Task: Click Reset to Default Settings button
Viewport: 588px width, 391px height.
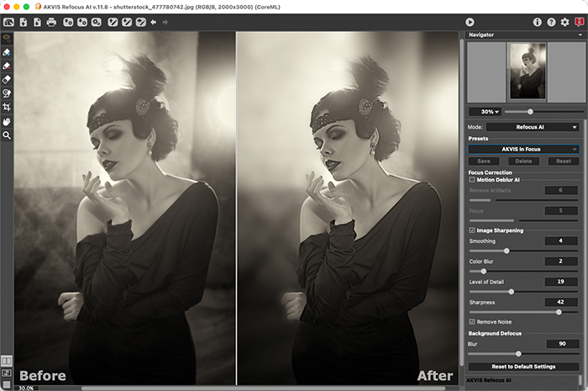Action: pyautogui.click(x=522, y=367)
